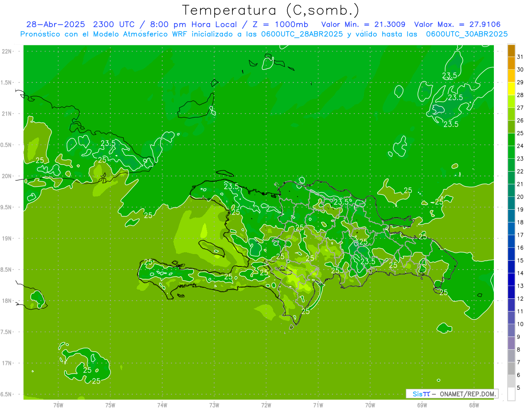Click the title 'Temperatura (C,somb.)'
Image resolution: width=532 pixels, height=411 pixels.
click(x=270, y=10)
